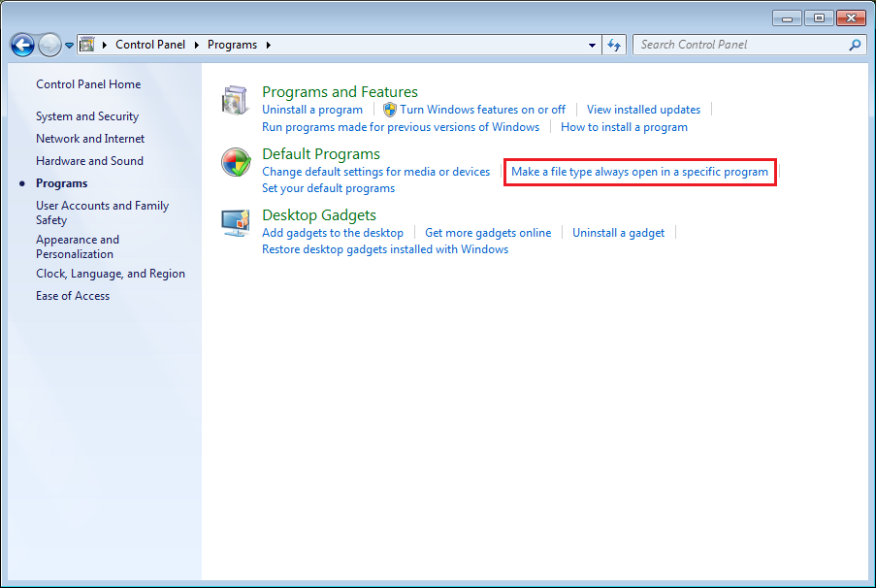This screenshot has height=588, width=876.
Task: Click Add gadgets to the desktop
Action: coord(333,233)
